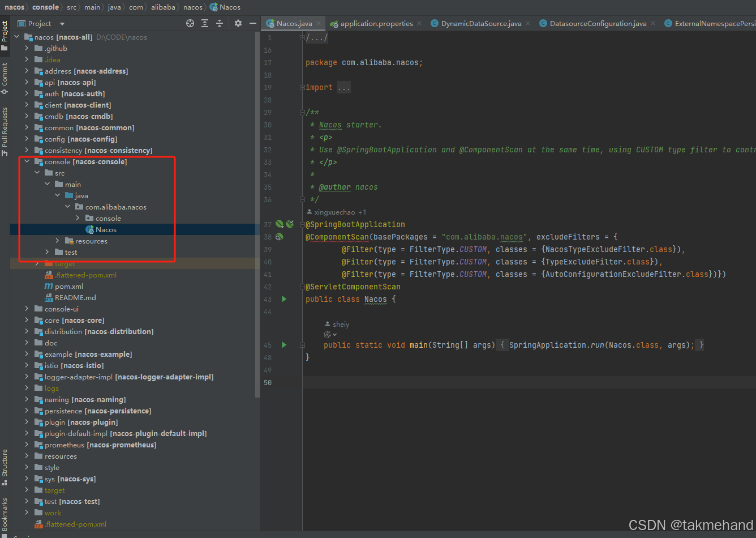Click nacos breadcrumb in navigation bar

click(x=15, y=7)
